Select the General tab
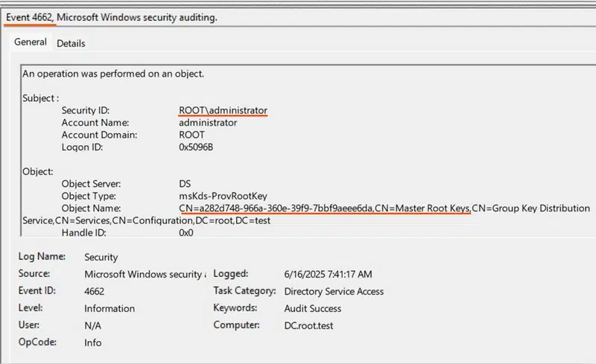The image size is (596, 364). coord(31,42)
